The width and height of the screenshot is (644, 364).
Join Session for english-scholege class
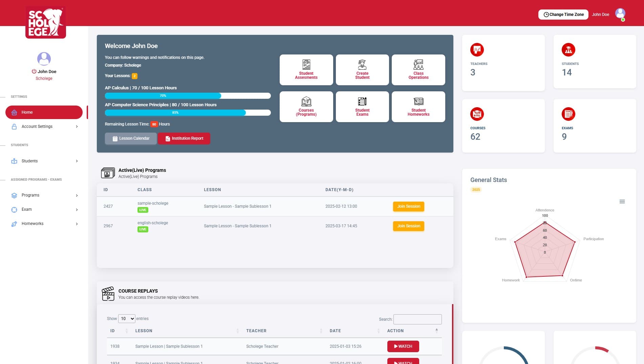[x=408, y=226]
